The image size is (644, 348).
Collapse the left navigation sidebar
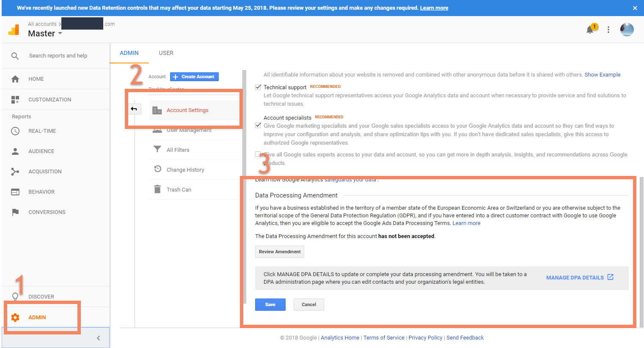pyautogui.click(x=98, y=338)
